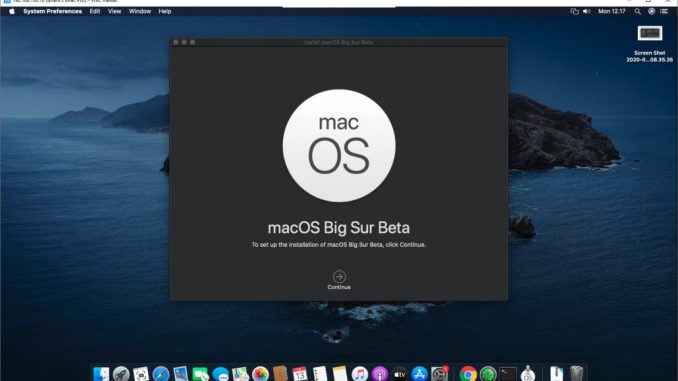Open Reminders from the Dock

(320, 374)
